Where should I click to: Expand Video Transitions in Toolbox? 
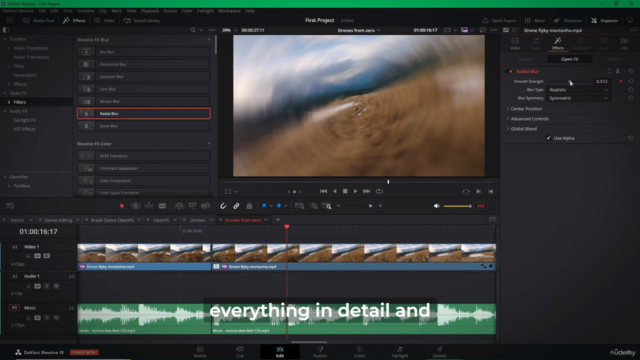9,48
